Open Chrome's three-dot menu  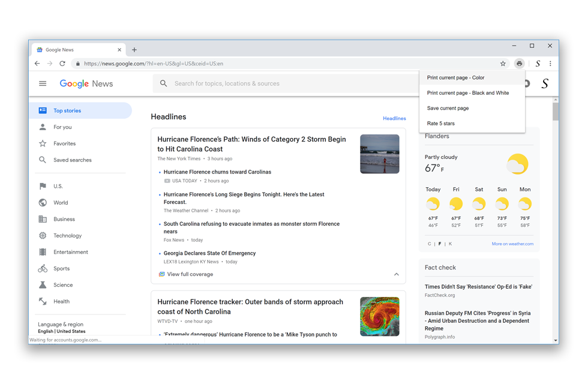click(x=550, y=64)
